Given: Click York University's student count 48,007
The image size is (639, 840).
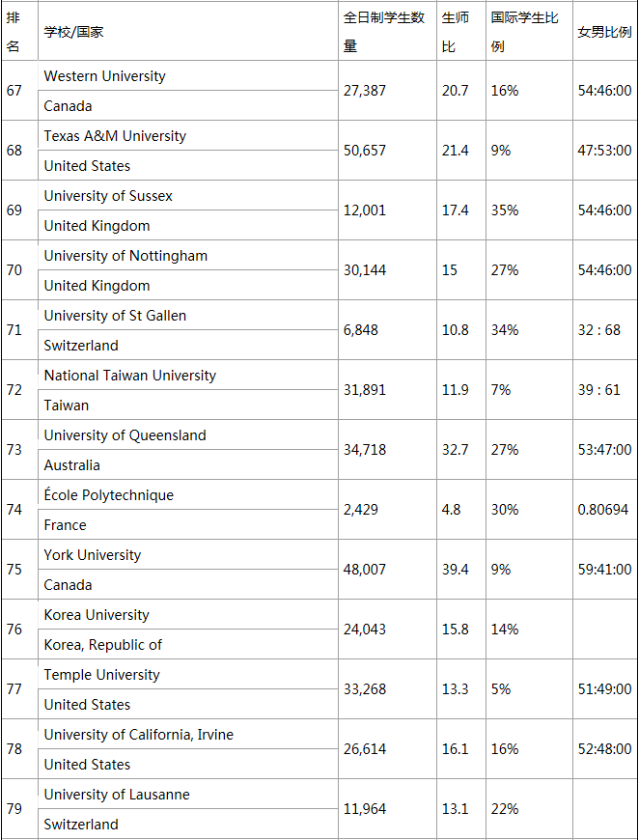Looking at the screenshot, I should (x=365, y=570).
